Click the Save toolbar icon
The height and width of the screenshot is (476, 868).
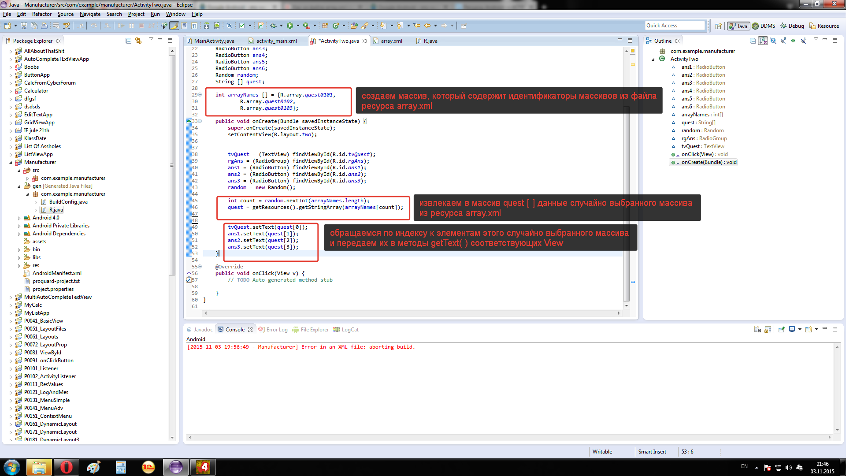[x=24, y=26]
